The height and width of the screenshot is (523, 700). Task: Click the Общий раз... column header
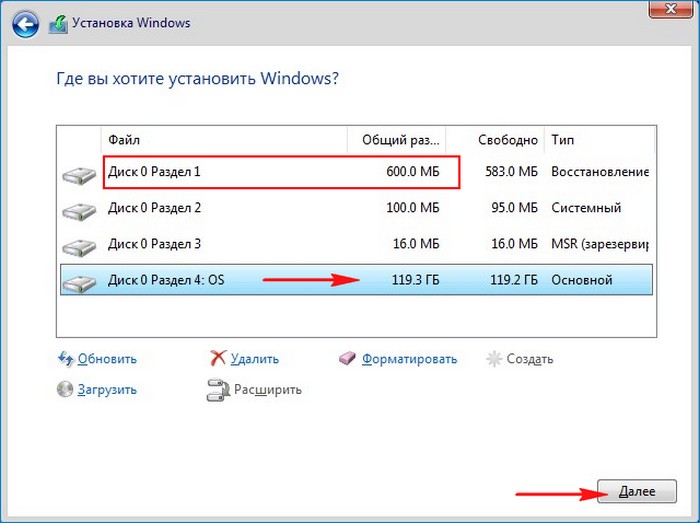[396, 140]
